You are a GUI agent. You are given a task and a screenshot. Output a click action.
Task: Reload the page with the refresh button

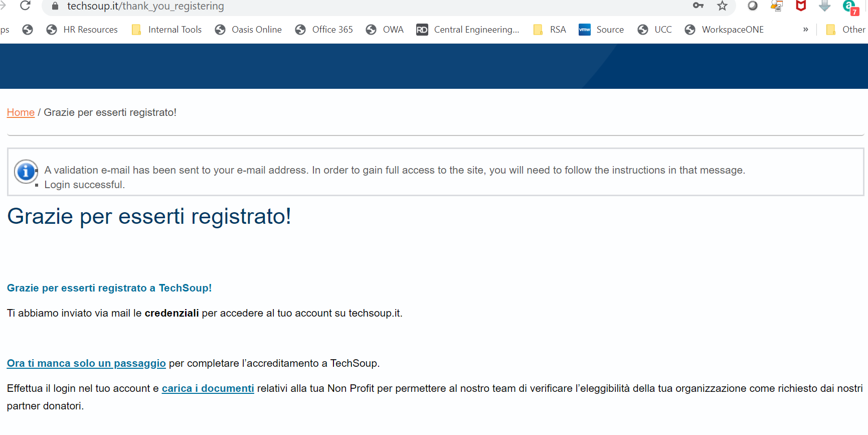[25, 6]
